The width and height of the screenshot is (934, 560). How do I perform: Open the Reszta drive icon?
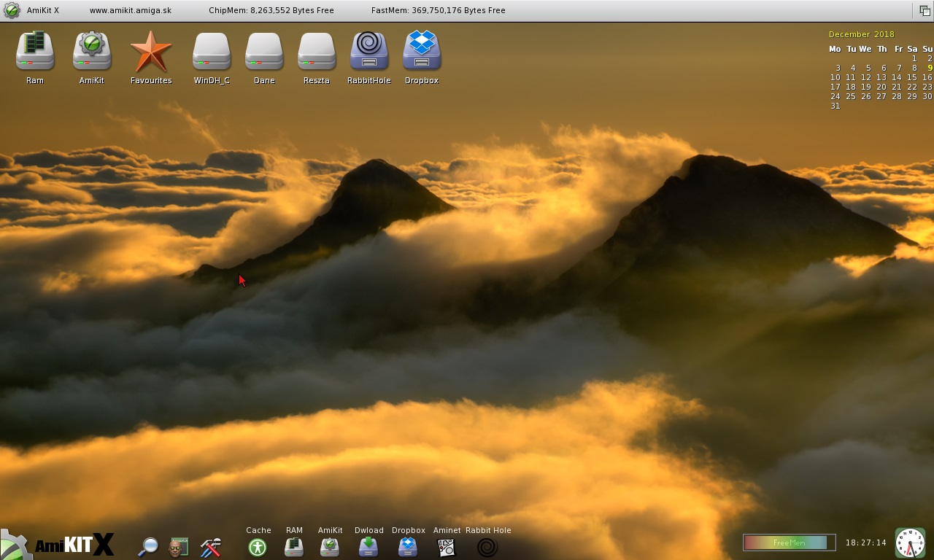point(317,52)
